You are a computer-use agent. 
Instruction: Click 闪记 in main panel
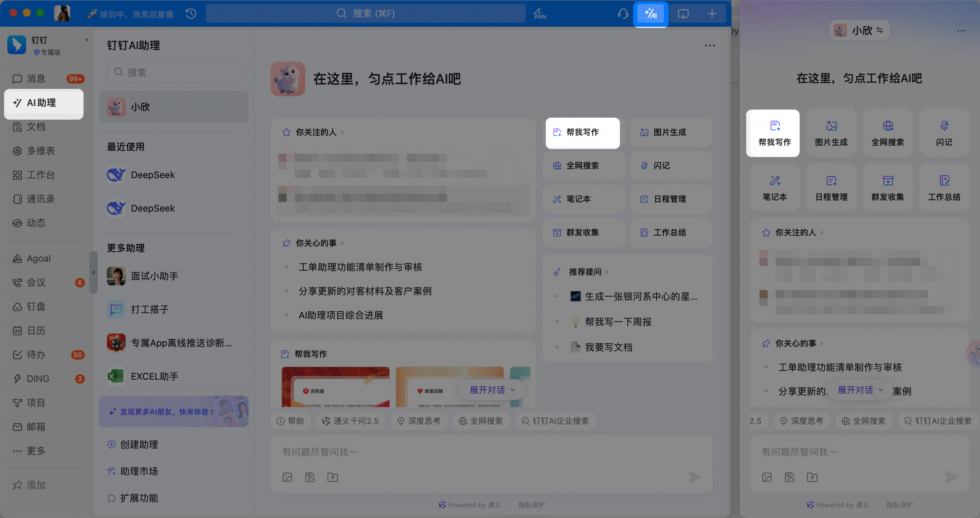(x=671, y=165)
